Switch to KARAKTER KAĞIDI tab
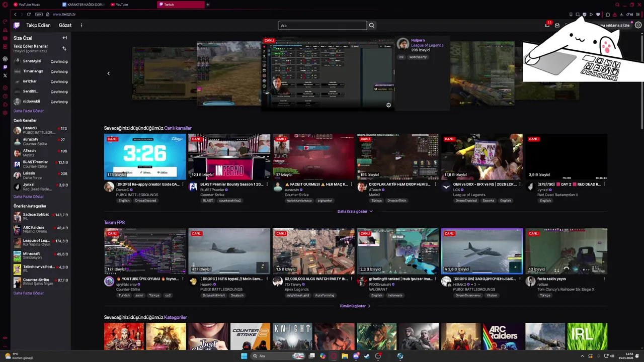Screen dimensions: 644x362 [x=84, y=5]
